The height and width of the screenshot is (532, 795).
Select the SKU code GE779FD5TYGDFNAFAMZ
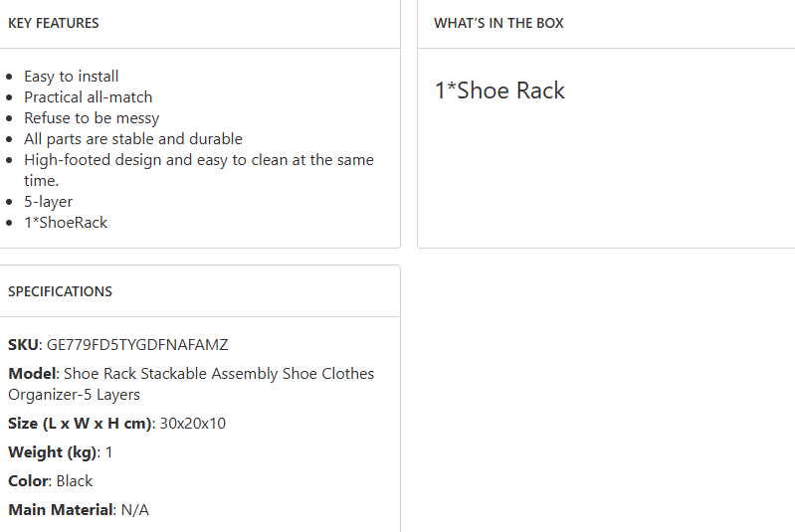137,345
